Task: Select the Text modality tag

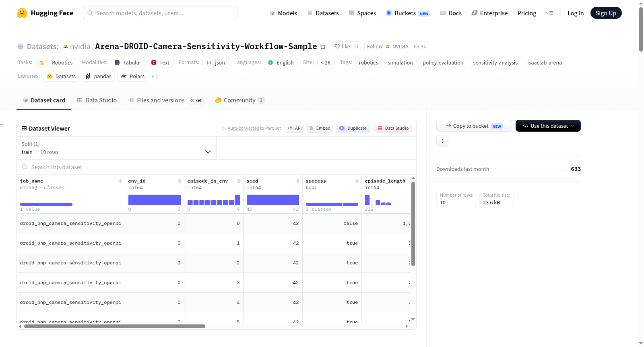Action: (x=160, y=62)
